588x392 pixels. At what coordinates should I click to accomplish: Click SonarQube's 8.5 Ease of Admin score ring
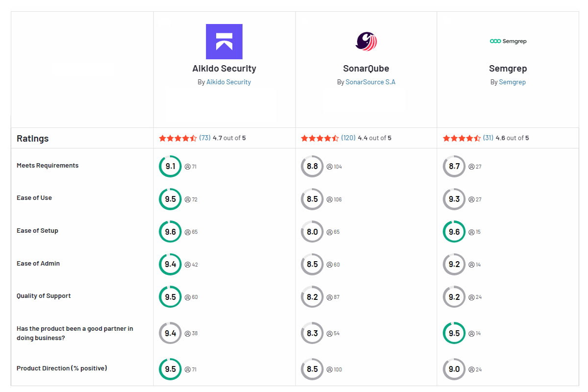[312, 265]
